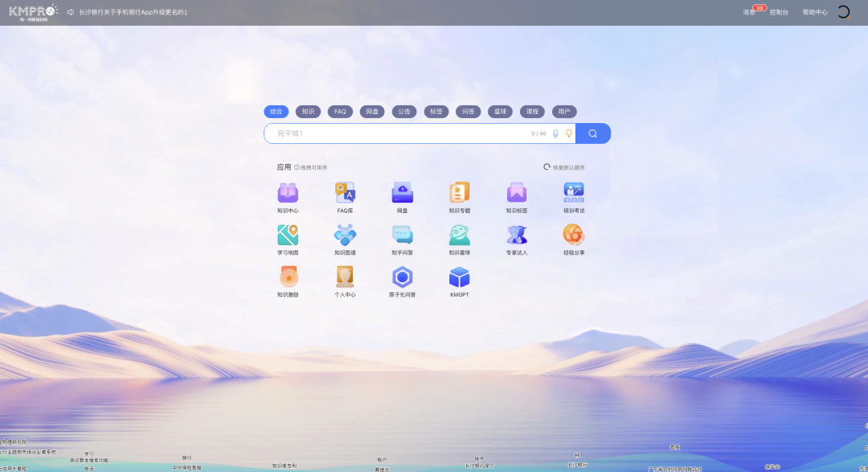Open the 培训考试 app
Viewport: 868px width, 472px height.
574,193
